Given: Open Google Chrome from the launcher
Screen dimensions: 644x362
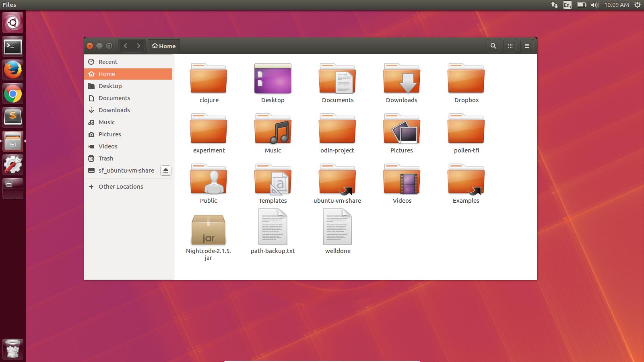Looking at the screenshot, I should [x=13, y=93].
